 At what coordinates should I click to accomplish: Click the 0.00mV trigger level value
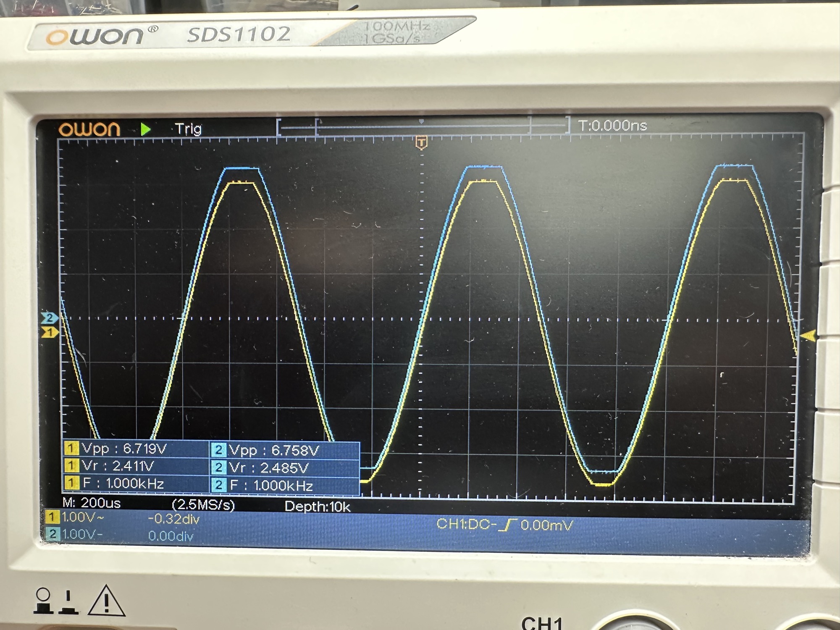click(547, 525)
